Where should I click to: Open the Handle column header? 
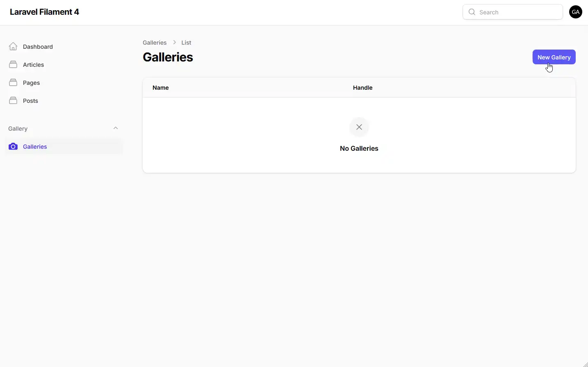pyautogui.click(x=362, y=87)
